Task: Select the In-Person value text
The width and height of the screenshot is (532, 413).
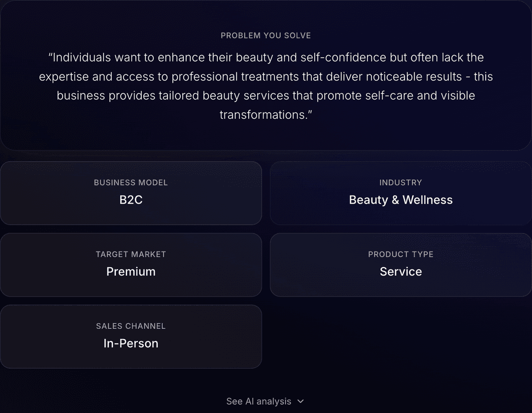Action: click(x=131, y=344)
